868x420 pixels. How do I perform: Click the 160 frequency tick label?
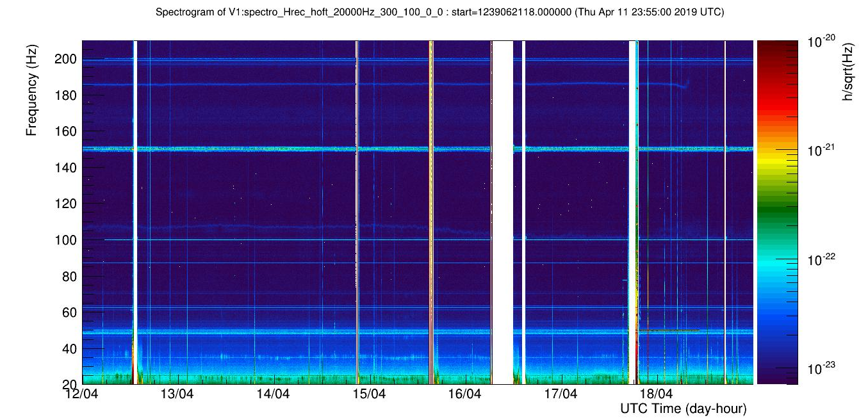pos(68,132)
